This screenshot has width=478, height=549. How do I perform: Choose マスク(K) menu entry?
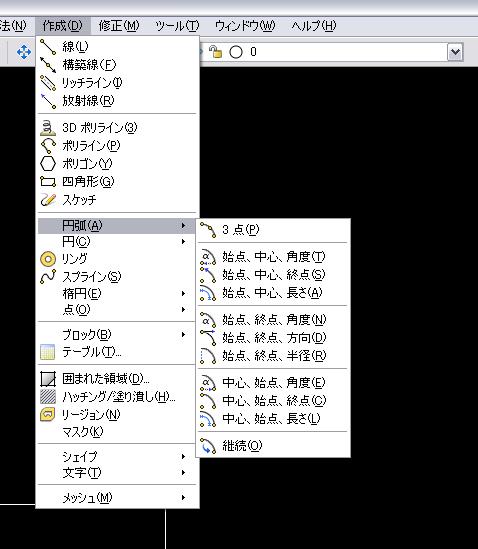[x=83, y=432]
